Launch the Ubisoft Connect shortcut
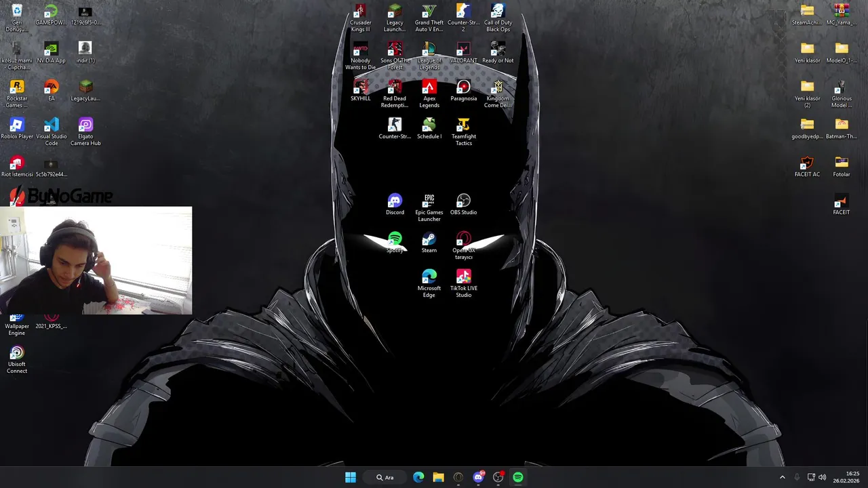The width and height of the screenshot is (868, 488). (x=17, y=360)
